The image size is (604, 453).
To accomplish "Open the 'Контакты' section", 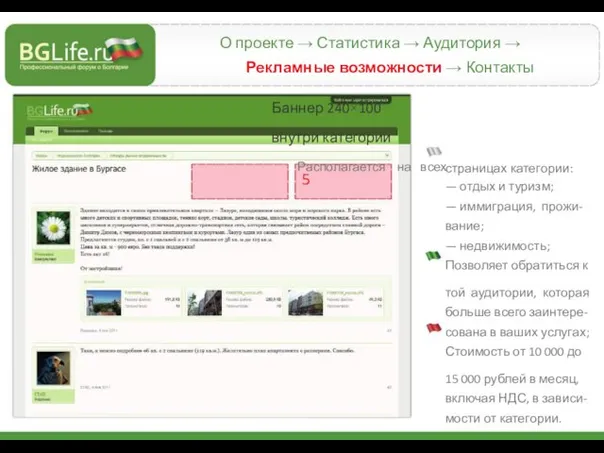I will (x=500, y=67).
